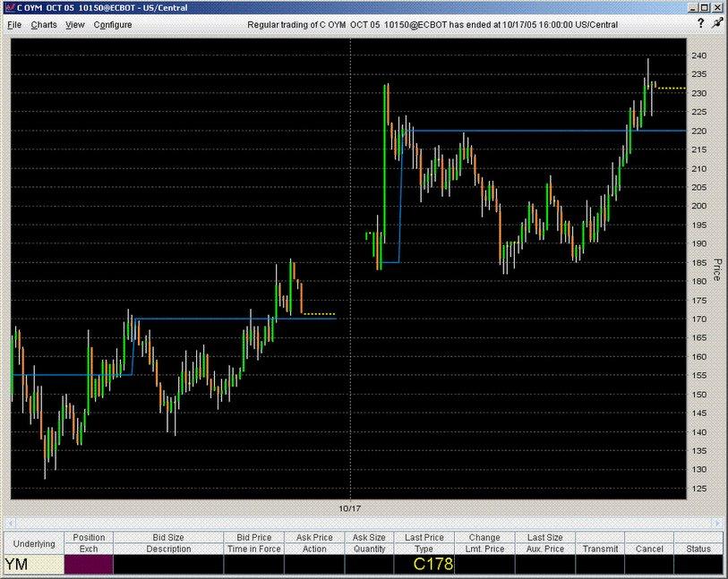Click the Description column header
The height and width of the screenshot is (579, 728).
[x=168, y=549]
